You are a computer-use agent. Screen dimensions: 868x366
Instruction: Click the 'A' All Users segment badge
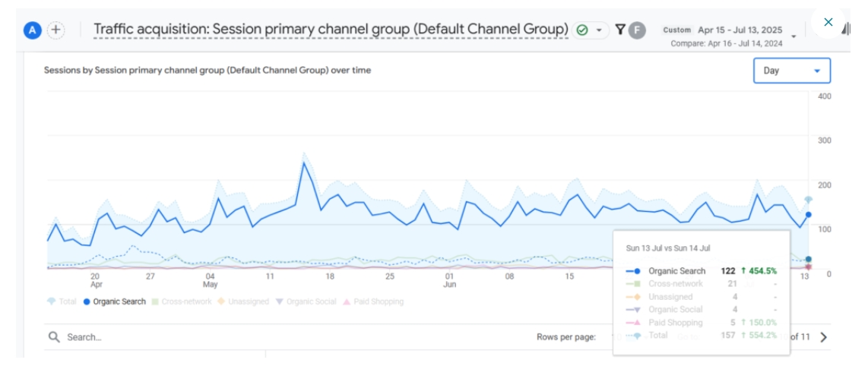pyautogui.click(x=32, y=30)
